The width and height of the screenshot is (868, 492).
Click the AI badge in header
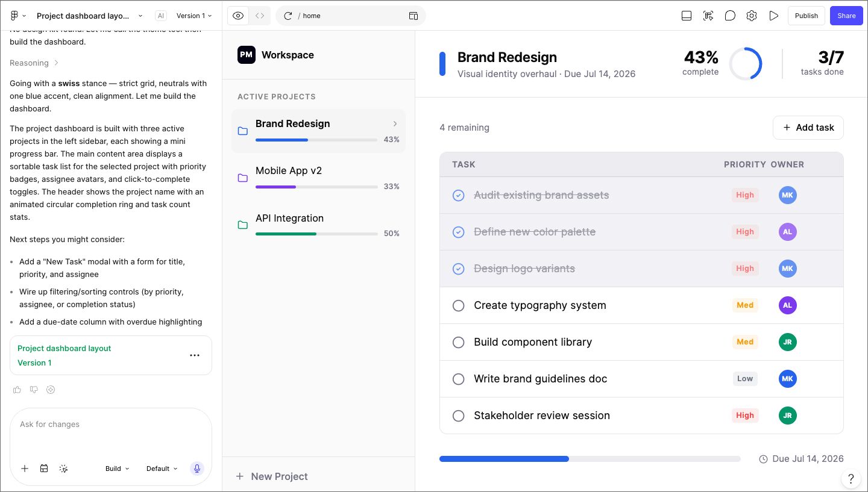(x=161, y=16)
